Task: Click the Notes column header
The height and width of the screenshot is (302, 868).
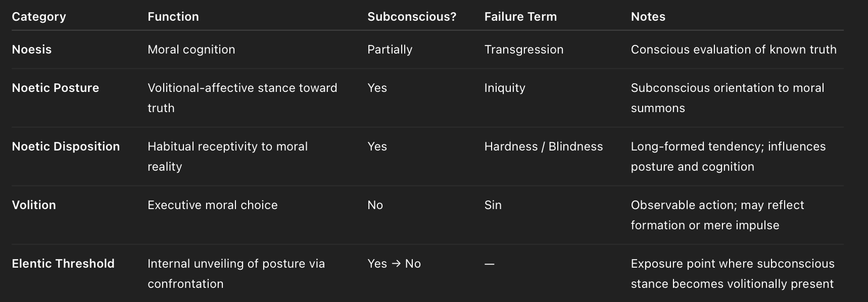Action: [648, 17]
